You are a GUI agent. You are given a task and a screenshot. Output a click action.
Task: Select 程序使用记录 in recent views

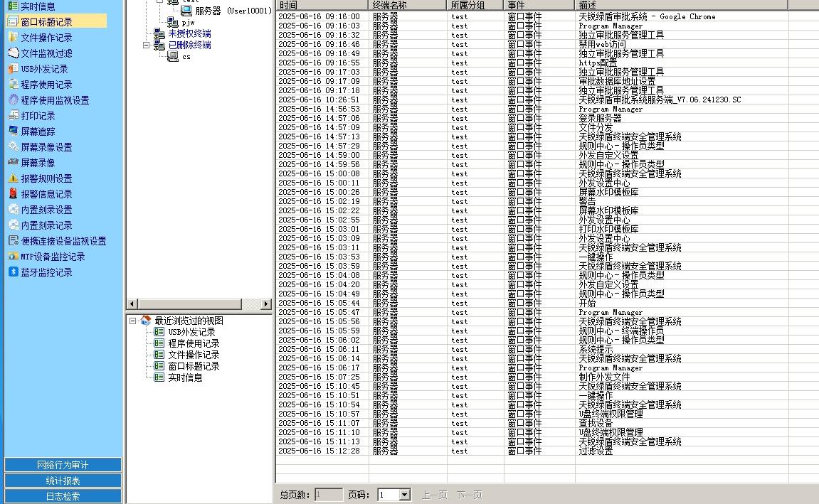(x=194, y=343)
